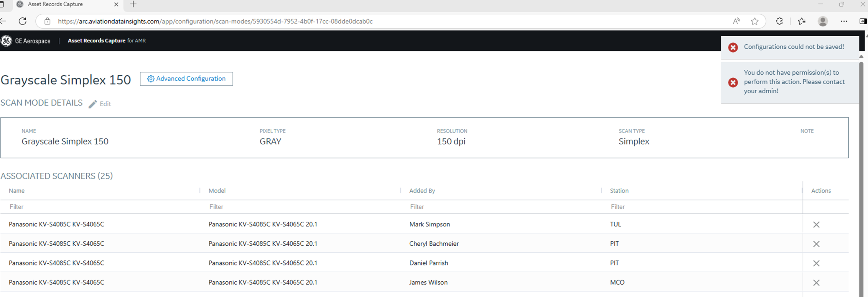
Task: Click the GRAY pixel type value
Action: 270,141
